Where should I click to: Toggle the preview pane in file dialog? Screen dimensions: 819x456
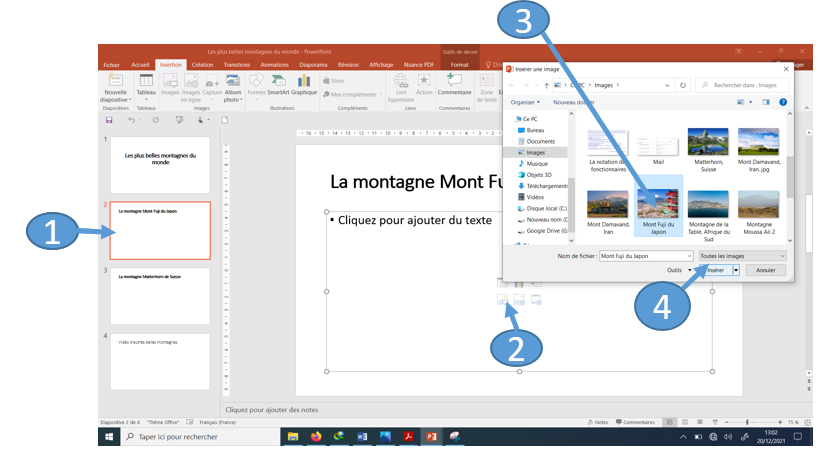pos(766,102)
